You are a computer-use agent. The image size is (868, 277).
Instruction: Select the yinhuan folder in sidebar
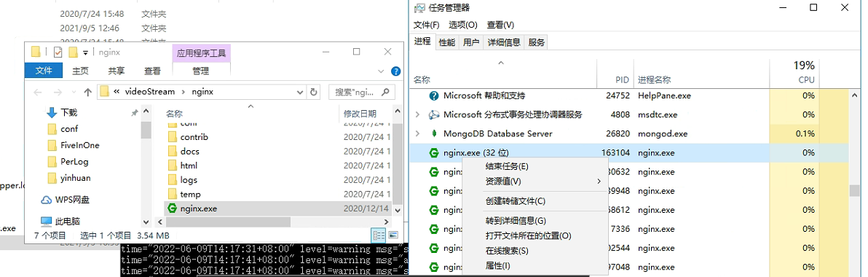tap(76, 178)
